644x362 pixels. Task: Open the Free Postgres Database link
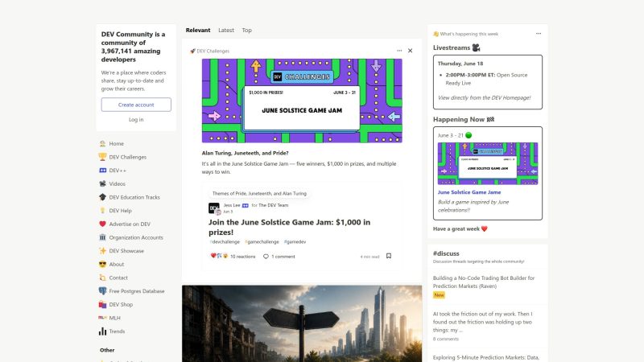click(x=137, y=291)
